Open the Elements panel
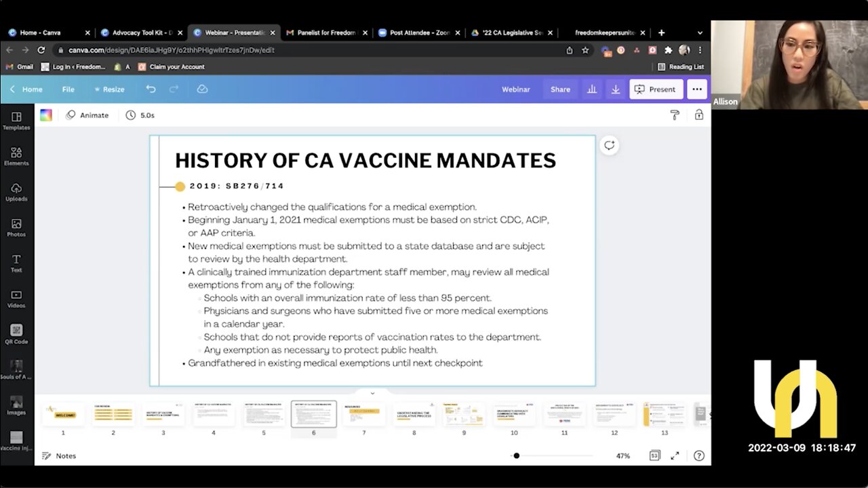The image size is (868, 488). point(16,157)
